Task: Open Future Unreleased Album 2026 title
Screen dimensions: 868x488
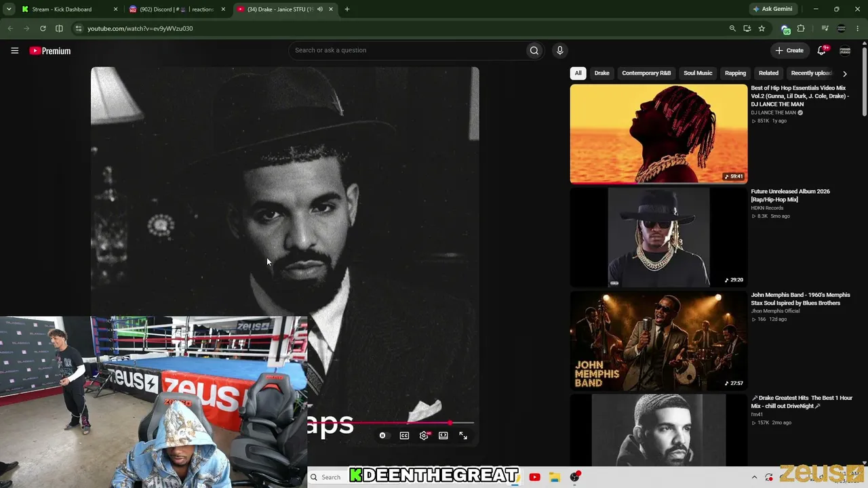Action: [x=791, y=195]
